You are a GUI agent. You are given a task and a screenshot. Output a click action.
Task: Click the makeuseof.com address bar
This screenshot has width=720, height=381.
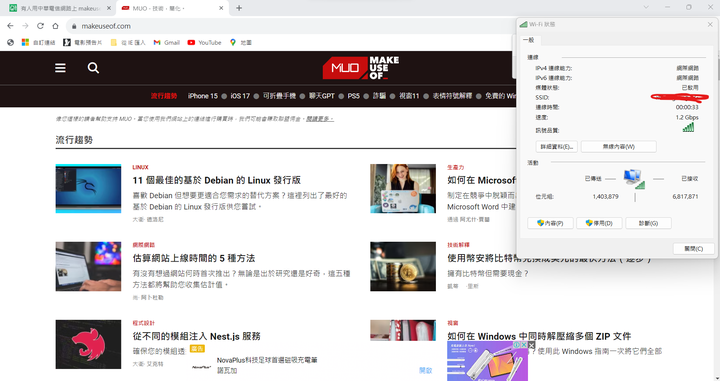click(x=294, y=26)
